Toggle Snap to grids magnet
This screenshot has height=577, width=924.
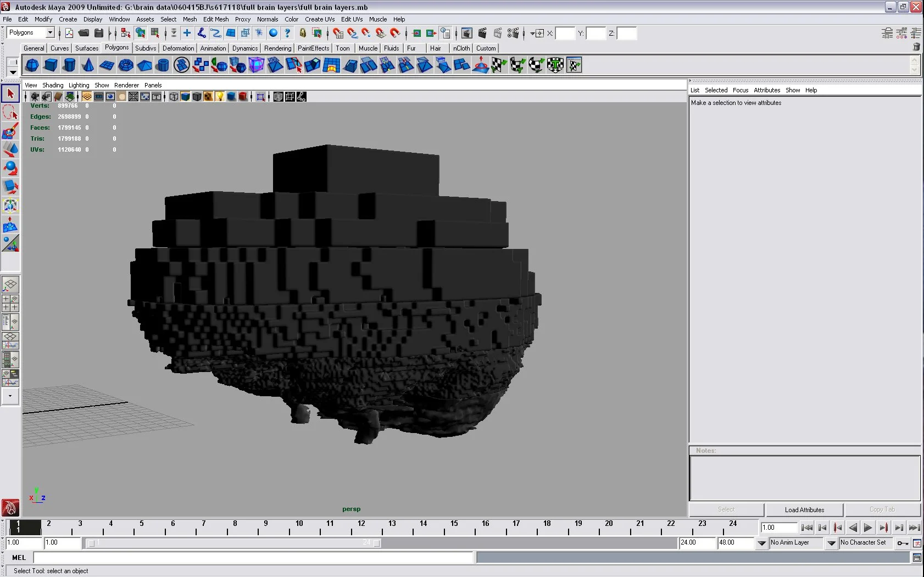tap(338, 34)
